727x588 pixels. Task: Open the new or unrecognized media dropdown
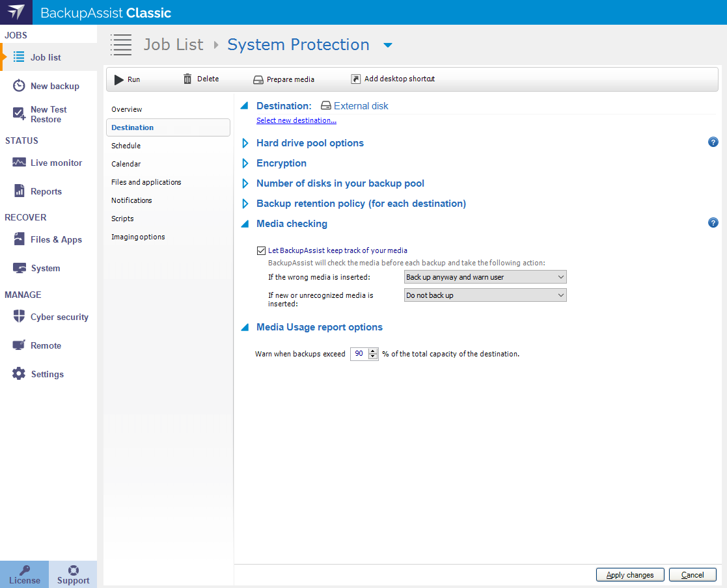pos(484,295)
